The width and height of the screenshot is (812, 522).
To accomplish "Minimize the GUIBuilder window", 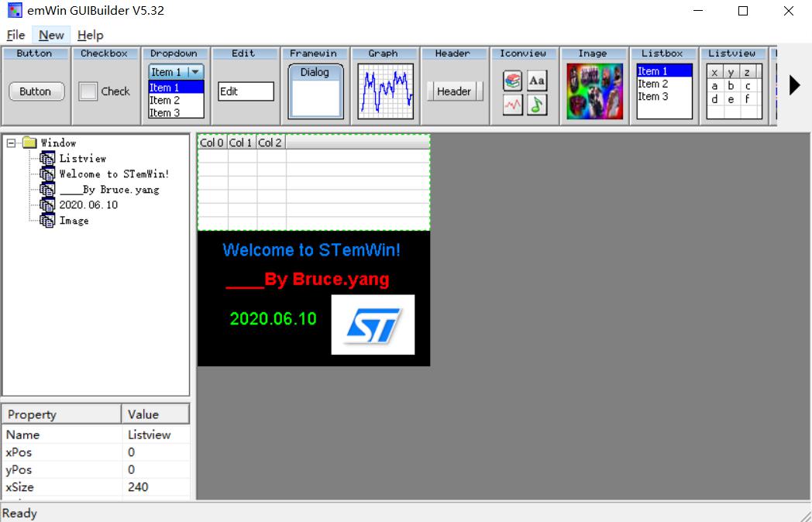I will pos(698,11).
